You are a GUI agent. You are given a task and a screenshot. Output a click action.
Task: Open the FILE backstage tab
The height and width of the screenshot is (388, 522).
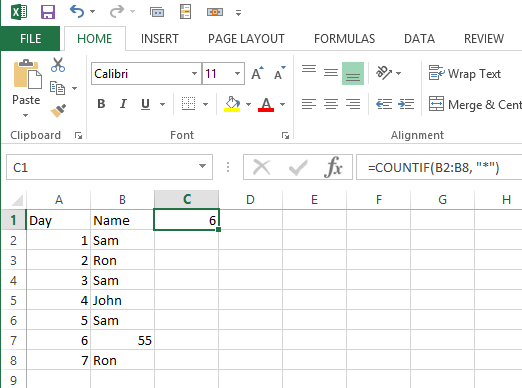point(30,39)
